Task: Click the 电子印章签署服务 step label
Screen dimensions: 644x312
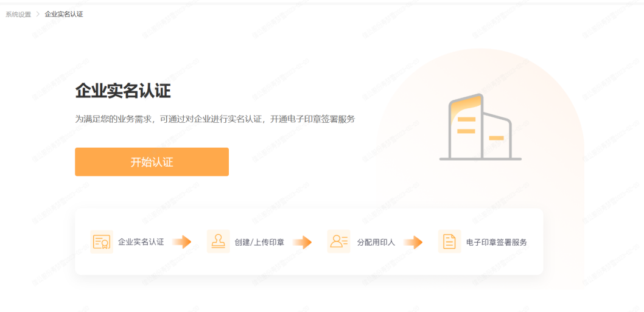Action: tap(497, 242)
